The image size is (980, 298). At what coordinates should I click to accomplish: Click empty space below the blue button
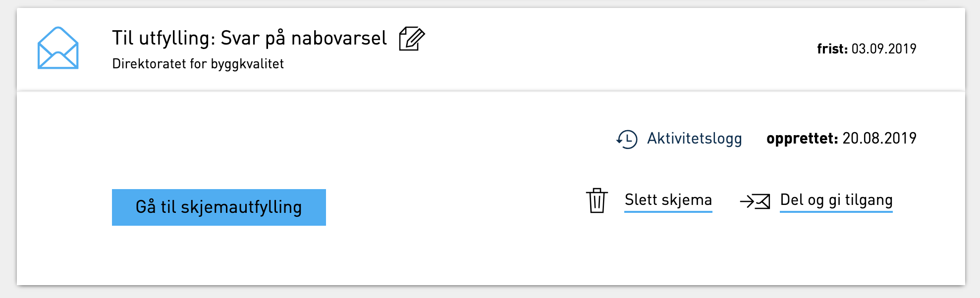click(x=218, y=257)
